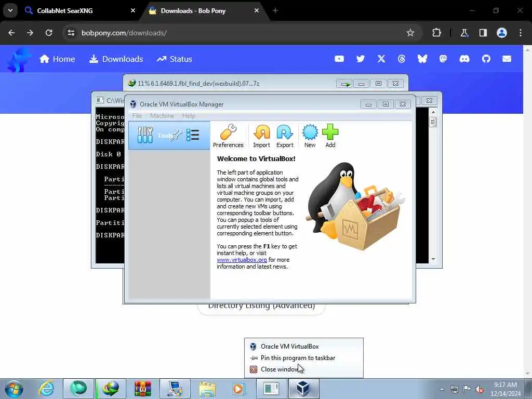Go forward in the browser
Image resolution: width=532 pixels, height=399 pixels.
click(x=30, y=33)
